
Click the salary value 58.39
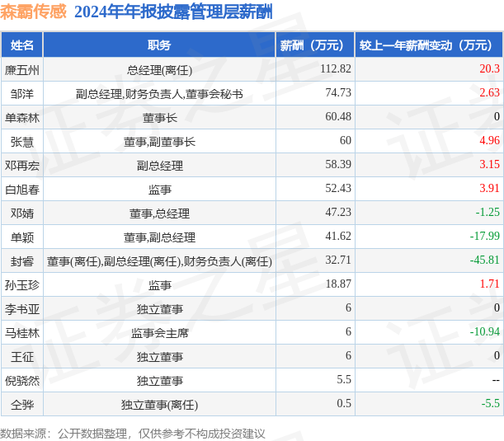tap(338, 164)
